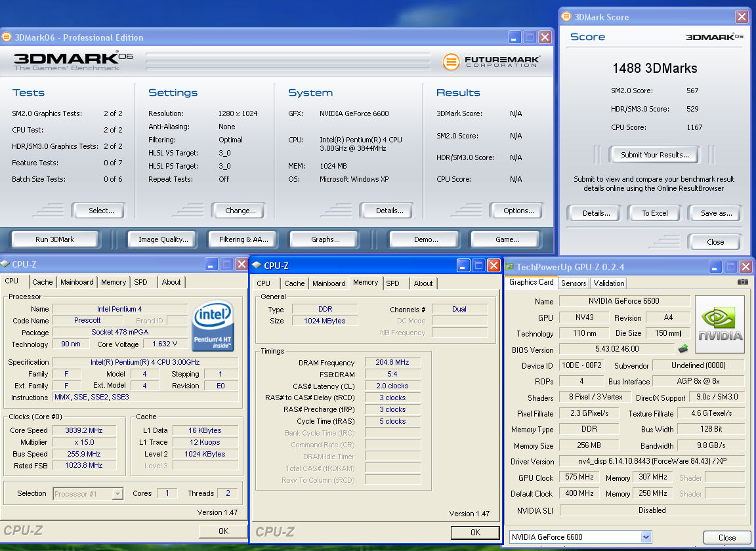The height and width of the screenshot is (551, 756).
Task: Click Run 3DMark button
Action: (x=54, y=239)
